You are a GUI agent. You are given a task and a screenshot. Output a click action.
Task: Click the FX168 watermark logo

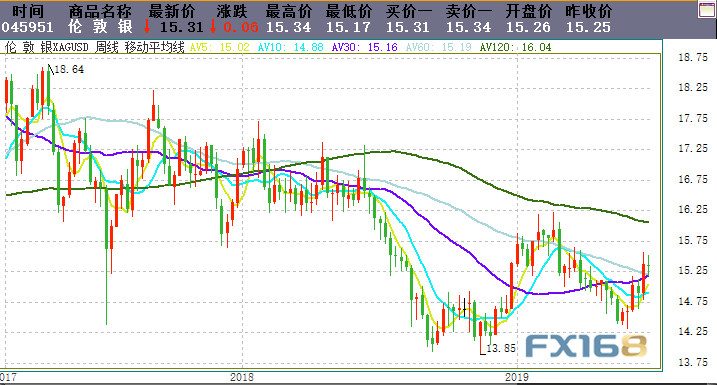[x=587, y=346]
